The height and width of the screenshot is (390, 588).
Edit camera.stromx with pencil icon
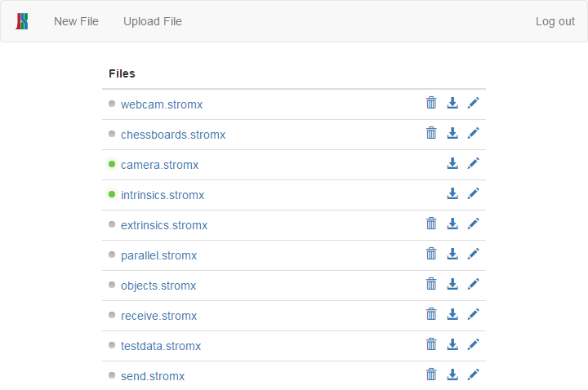tap(473, 163)
